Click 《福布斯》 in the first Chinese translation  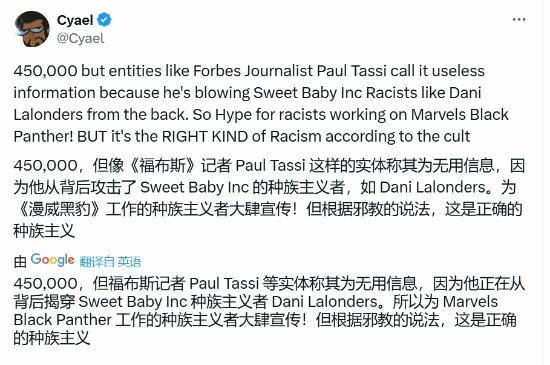163,165
